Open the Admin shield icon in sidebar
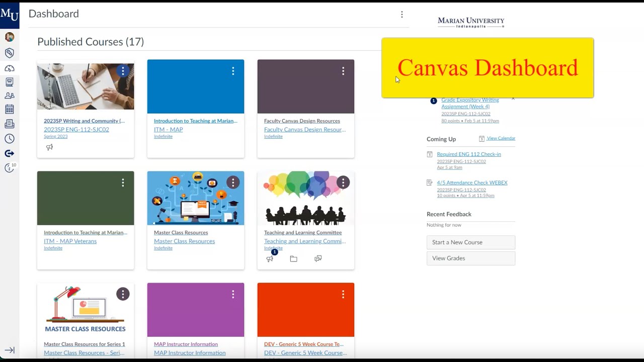 coord(9,53)
